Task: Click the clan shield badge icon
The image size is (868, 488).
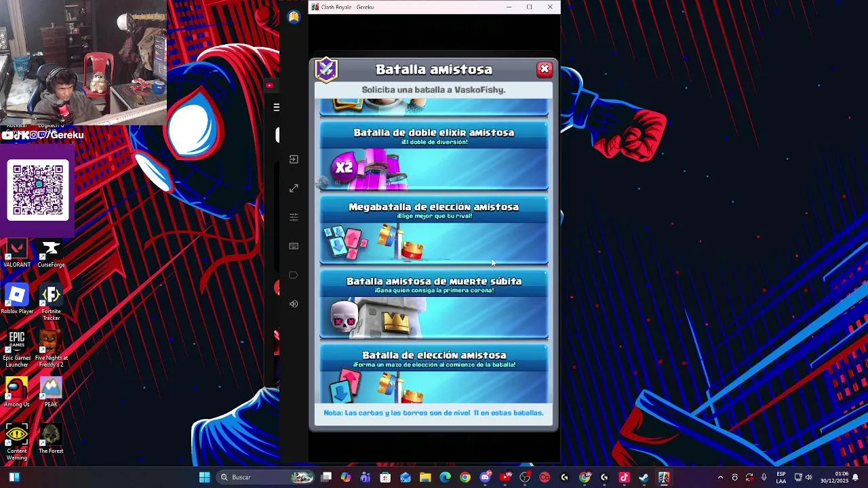Action: tap(326, 70)
